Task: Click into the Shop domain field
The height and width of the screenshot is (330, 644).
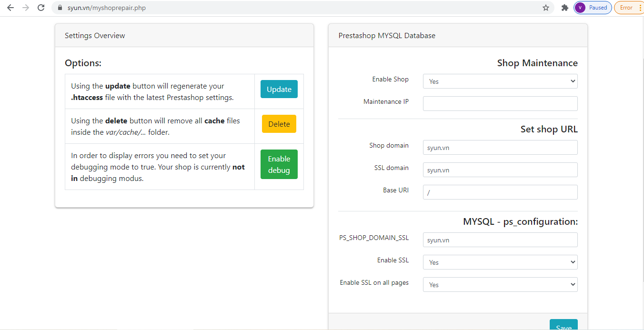Action: point(500,148)
